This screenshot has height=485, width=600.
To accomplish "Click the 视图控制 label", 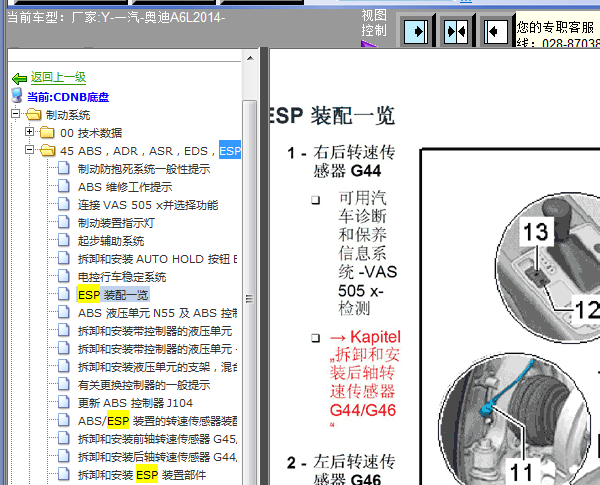I will [374, 23].
